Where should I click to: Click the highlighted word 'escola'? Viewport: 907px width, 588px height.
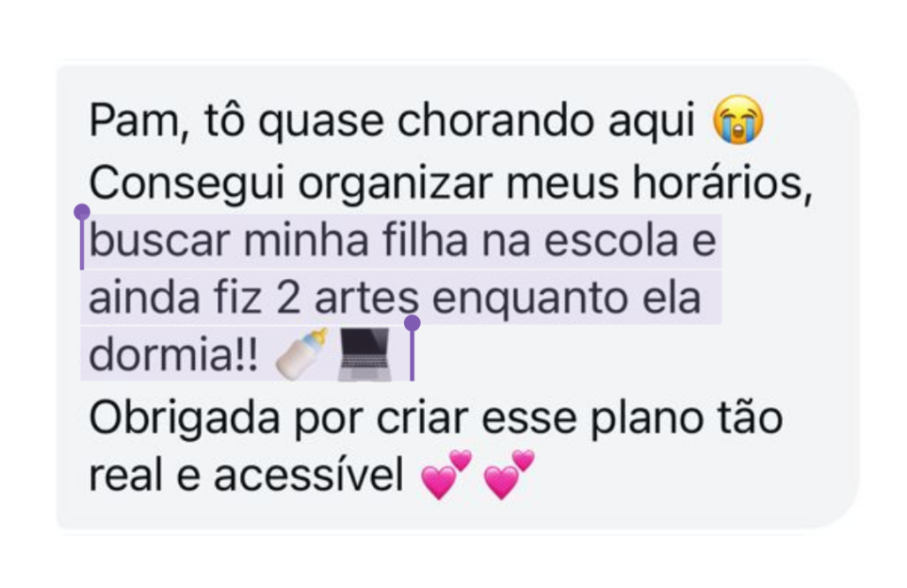click(611, 239)
